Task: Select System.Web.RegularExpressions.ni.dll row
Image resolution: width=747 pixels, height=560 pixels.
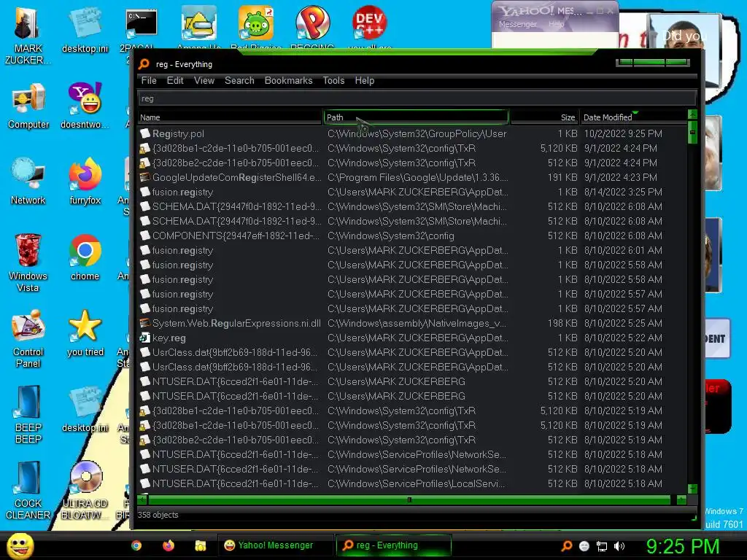Action: [412, 323]
